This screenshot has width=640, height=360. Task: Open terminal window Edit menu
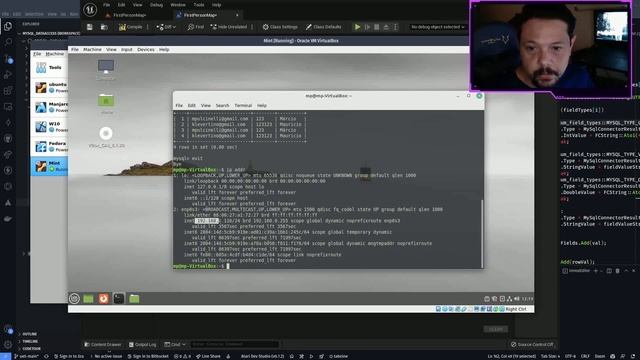tap(191, 105)
